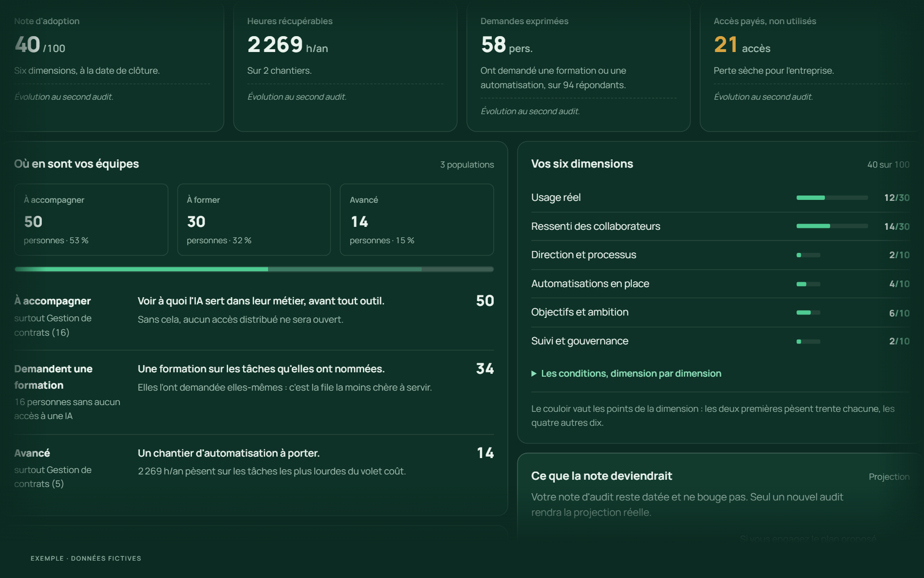Click the "2 269 h/an" headline value

coord(288,45)
